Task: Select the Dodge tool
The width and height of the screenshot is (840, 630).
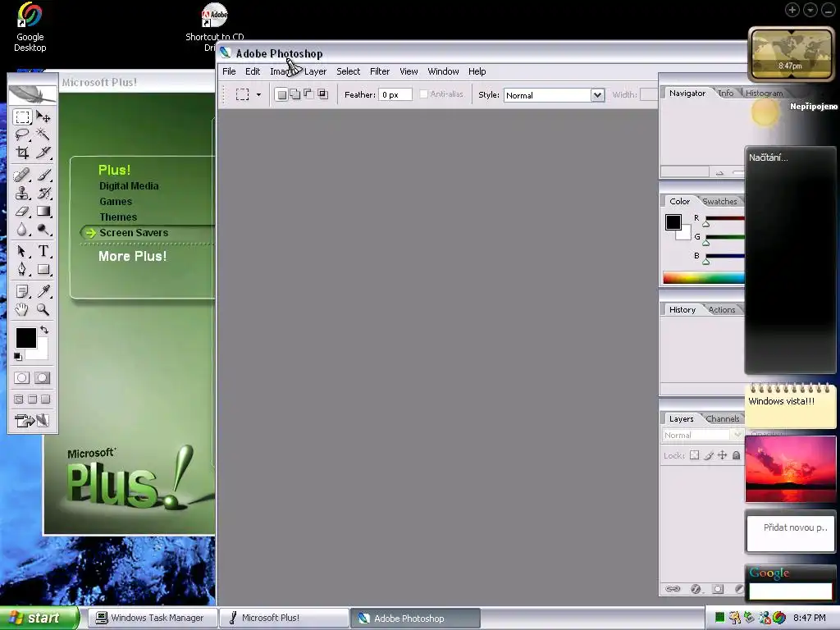Action: [43, 230]
